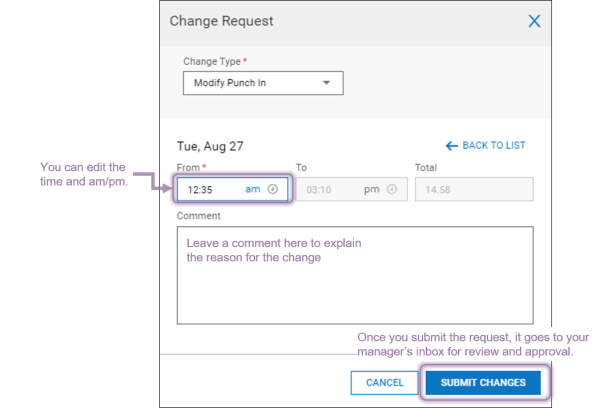Go back via BACK TO LIST link
This screenshot has width=600, height=408.
494,146
